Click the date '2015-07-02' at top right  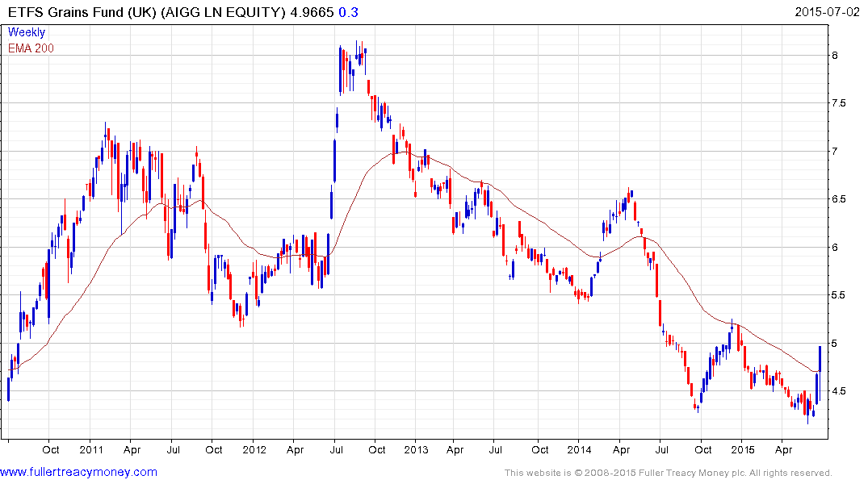coord(827,11)
